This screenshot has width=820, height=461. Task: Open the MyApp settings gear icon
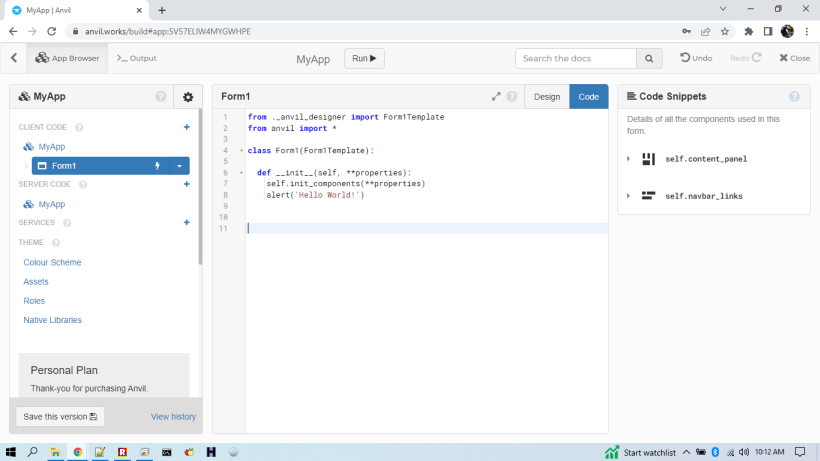point(187,97)
